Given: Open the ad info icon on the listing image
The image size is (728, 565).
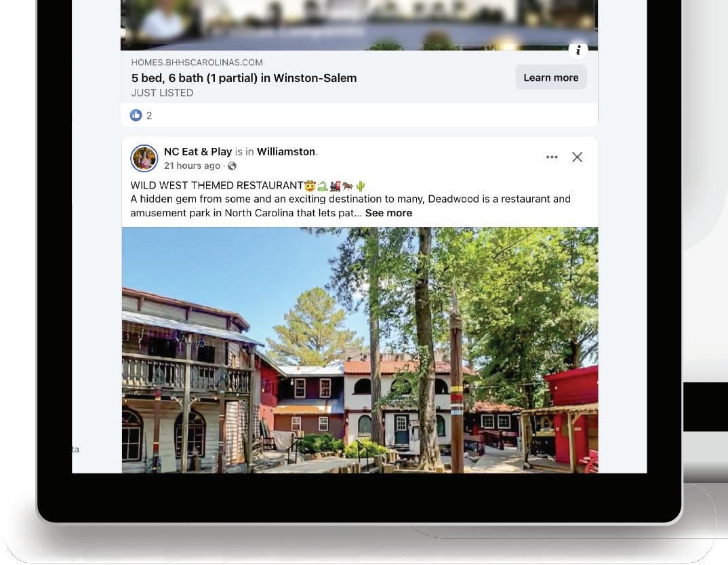Looking at the screenshot, I should (578, 50).
